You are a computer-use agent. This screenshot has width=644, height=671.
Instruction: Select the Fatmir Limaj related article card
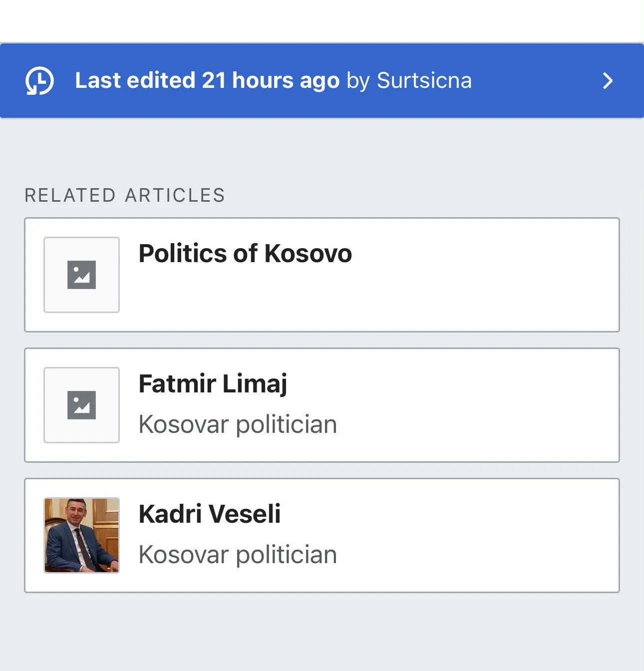tap(322, 405)
